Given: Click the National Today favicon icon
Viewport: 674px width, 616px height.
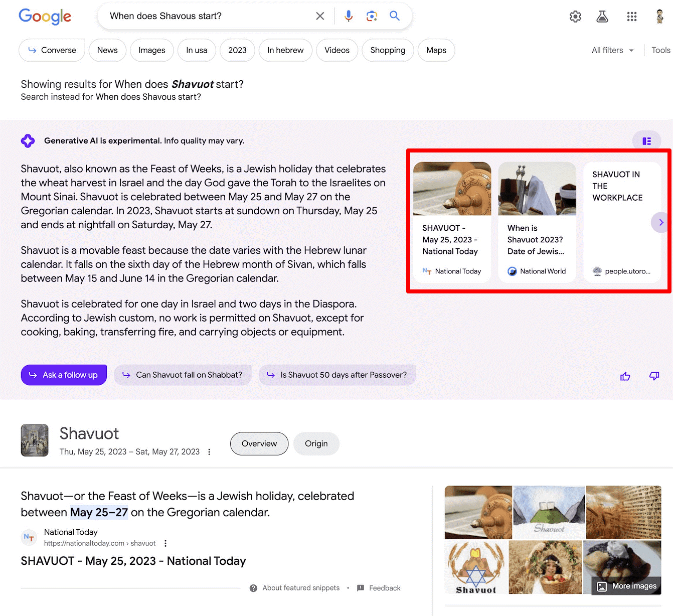Looking at the screenshot, I should [29, 537].
